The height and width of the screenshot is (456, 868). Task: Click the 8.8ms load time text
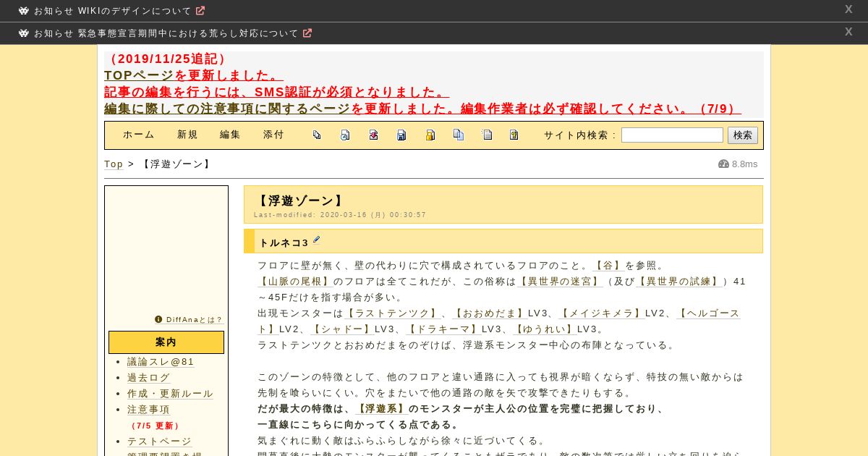(745, 164)
